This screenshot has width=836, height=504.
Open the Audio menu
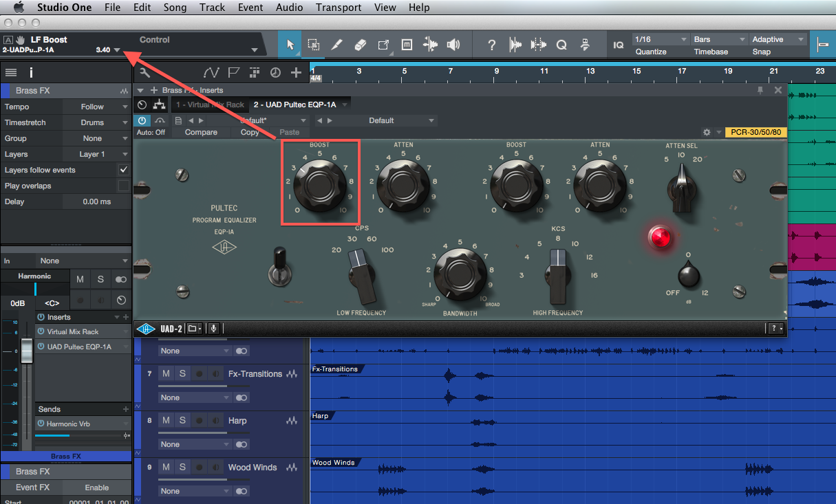click(x=289, y=8)
